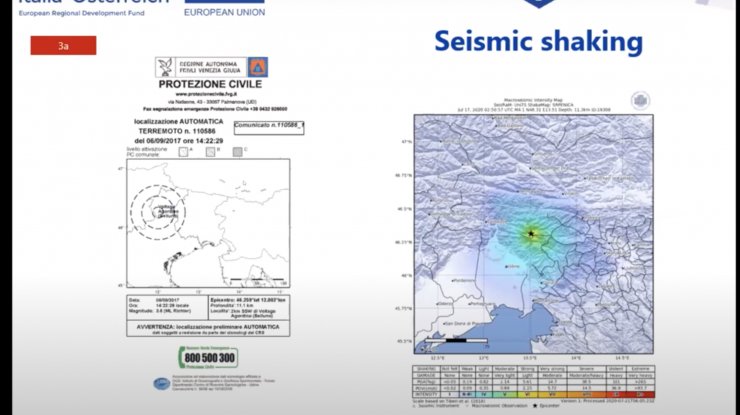Check the activation level C box
This screenshot has height=415, width=740.
(237, 150)
